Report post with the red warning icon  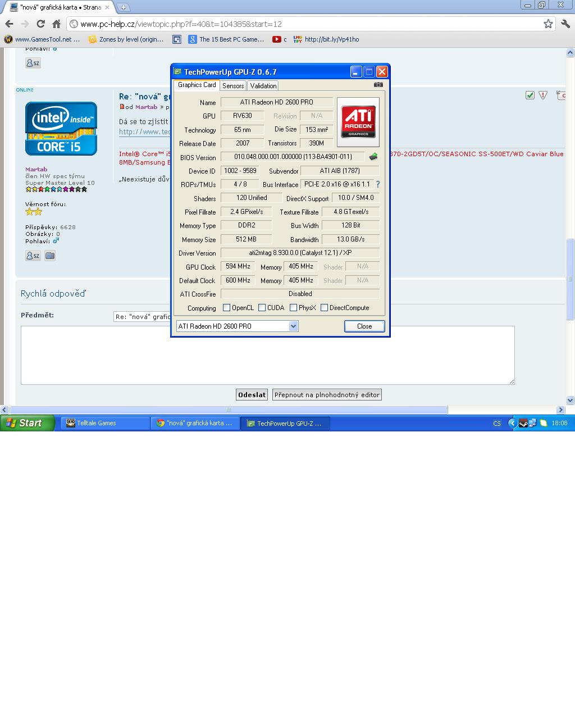click(543, 95)
